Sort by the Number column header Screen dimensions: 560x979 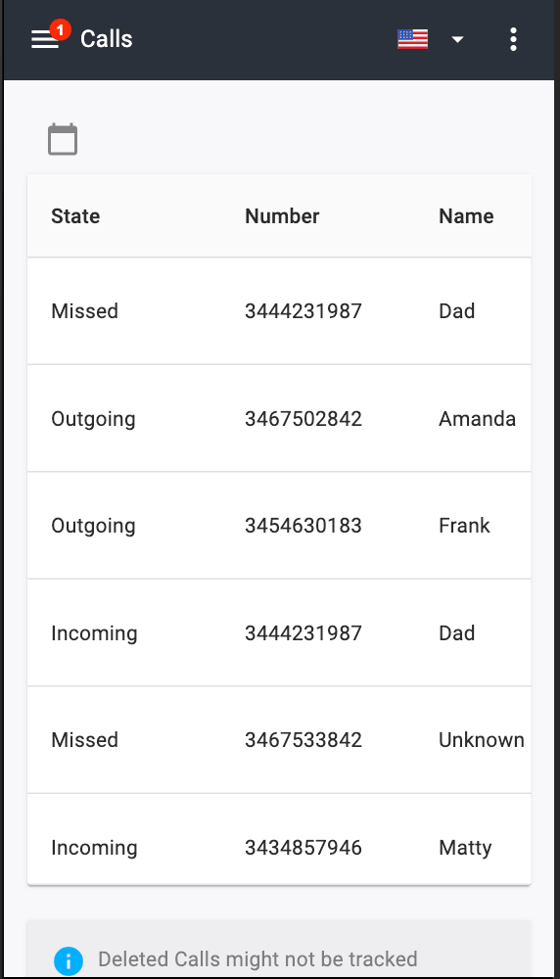coord(282,216)
